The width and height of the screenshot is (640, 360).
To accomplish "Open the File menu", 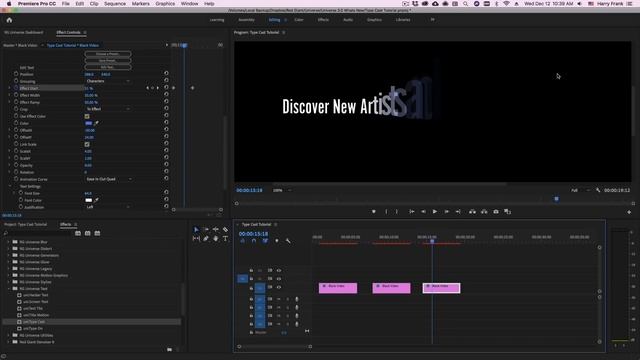I will coord(66,4).
